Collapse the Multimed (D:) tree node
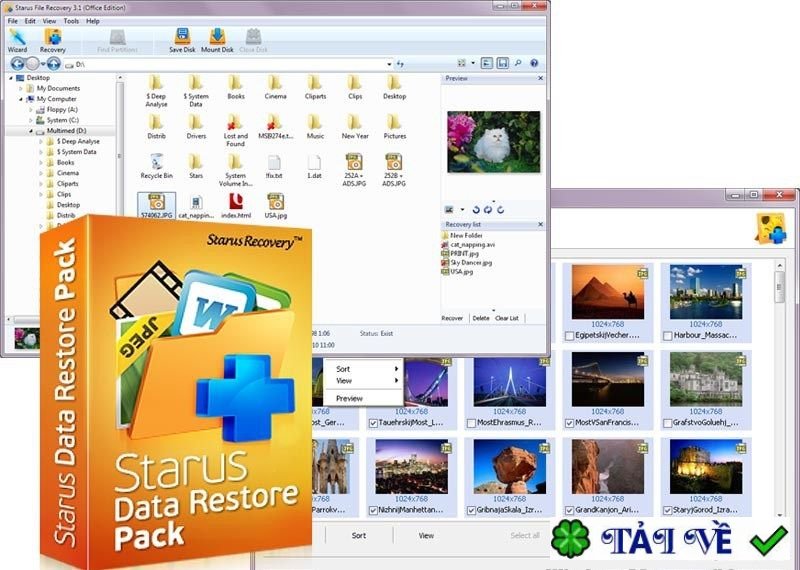 click(31, 131)
